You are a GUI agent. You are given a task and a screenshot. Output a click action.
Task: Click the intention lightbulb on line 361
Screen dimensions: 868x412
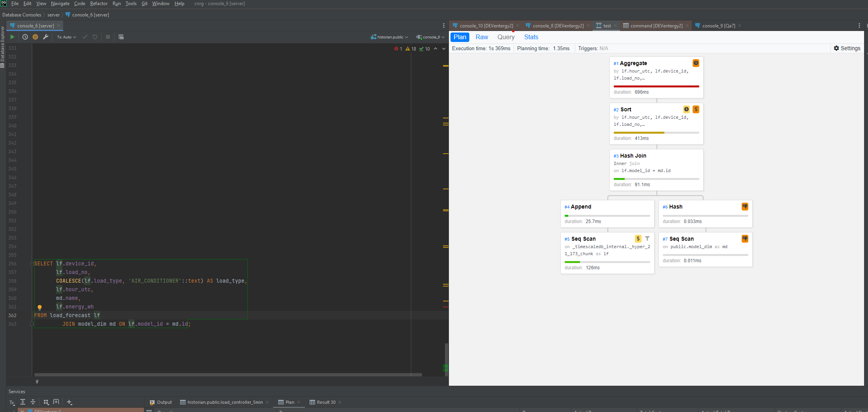pos(39,307)
